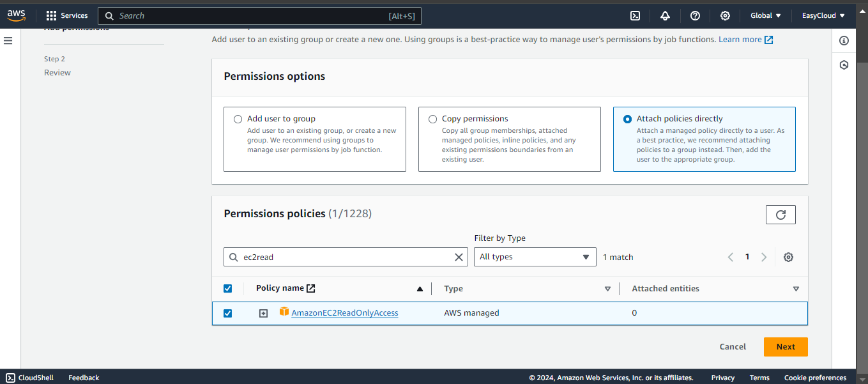Click the AWS managed type cell

pos(471,313)
